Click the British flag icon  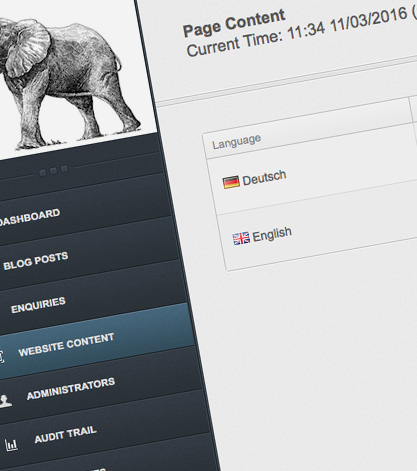click(241, 239)
